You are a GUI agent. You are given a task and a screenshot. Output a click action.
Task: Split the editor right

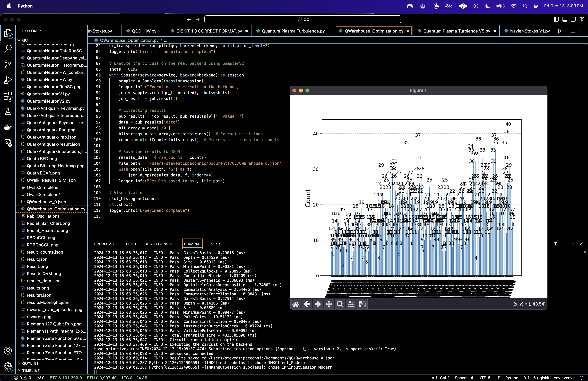(x=573, y=31)
